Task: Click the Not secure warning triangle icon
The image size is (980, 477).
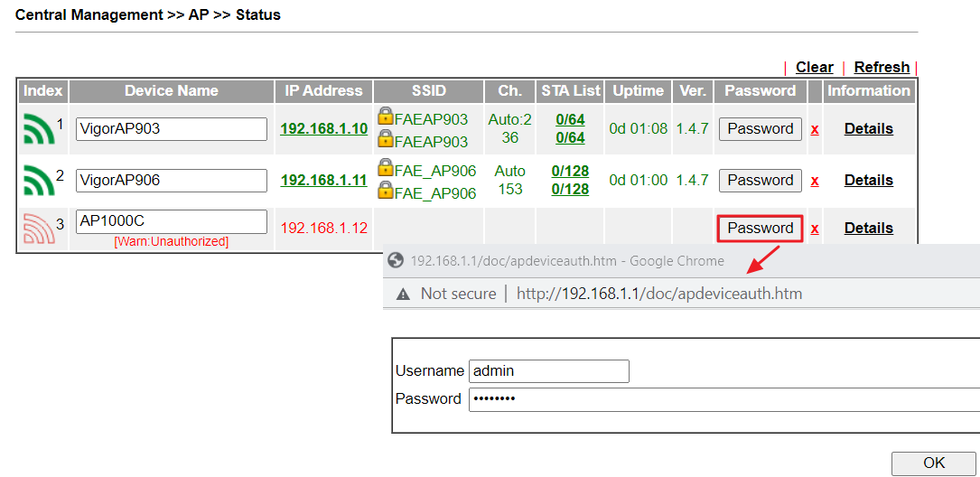Action: (x=403, y=294)
